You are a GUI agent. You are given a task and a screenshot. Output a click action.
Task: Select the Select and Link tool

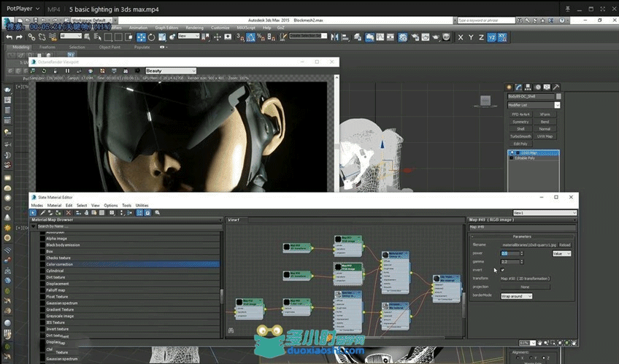31,37
